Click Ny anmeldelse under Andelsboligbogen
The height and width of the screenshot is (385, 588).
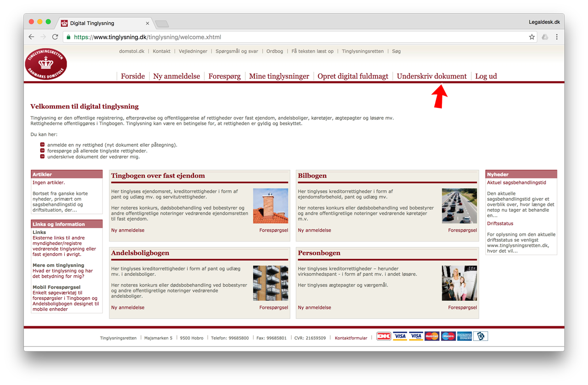click(128, 307)
